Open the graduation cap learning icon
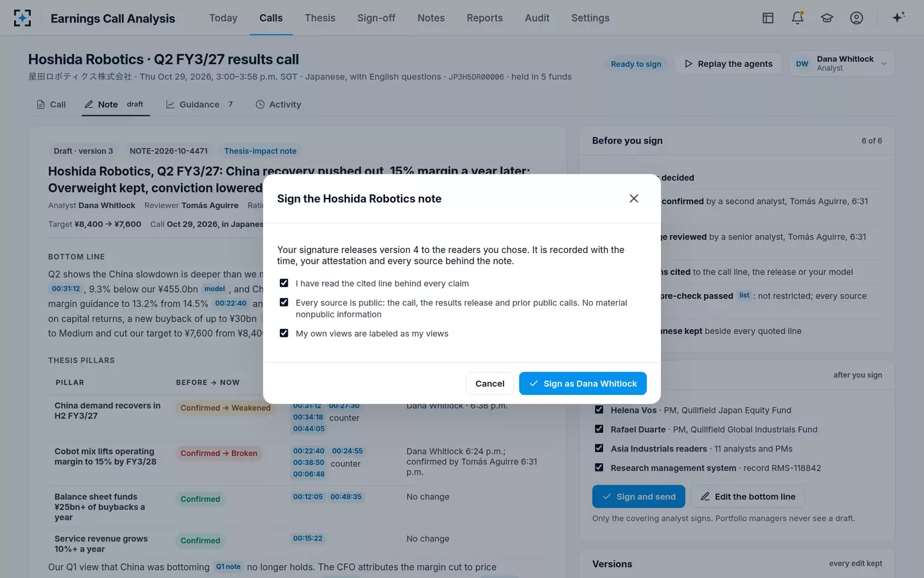 coord(827,18)
